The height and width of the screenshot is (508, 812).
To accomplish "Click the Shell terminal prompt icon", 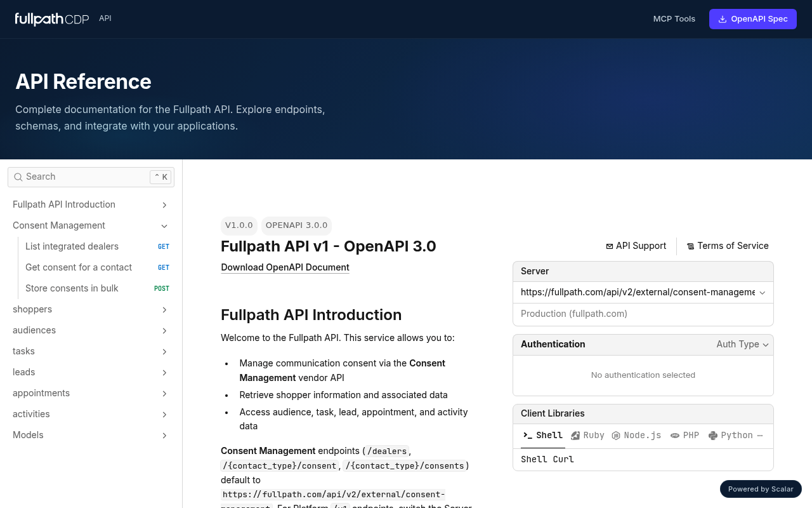I will (527, 436).
